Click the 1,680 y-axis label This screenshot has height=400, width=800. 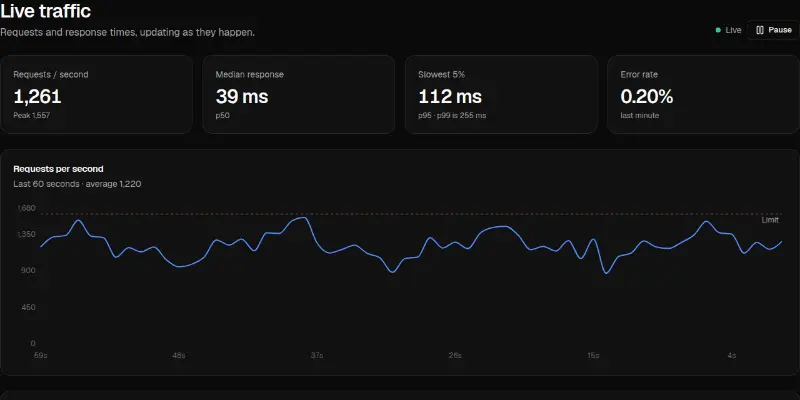coord(26,208)
